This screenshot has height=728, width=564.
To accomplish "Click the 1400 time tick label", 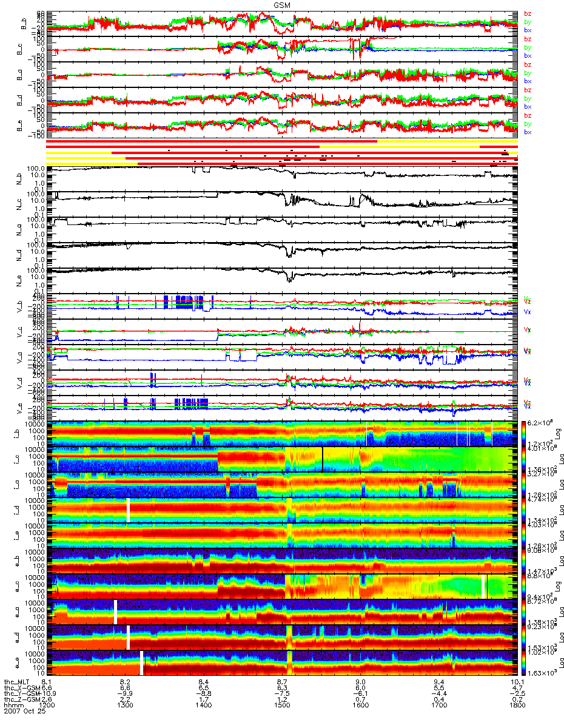I will [x=204, y=705].
